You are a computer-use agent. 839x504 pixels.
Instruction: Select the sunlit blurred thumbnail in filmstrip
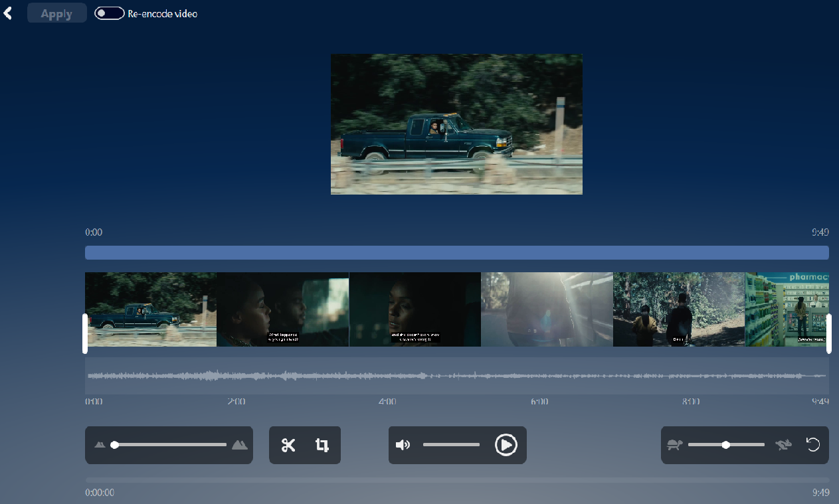point(547,309)
